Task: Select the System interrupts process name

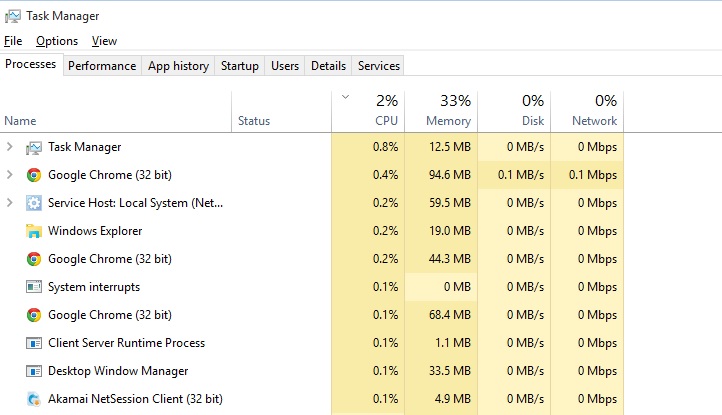Action: coord(94,287)
